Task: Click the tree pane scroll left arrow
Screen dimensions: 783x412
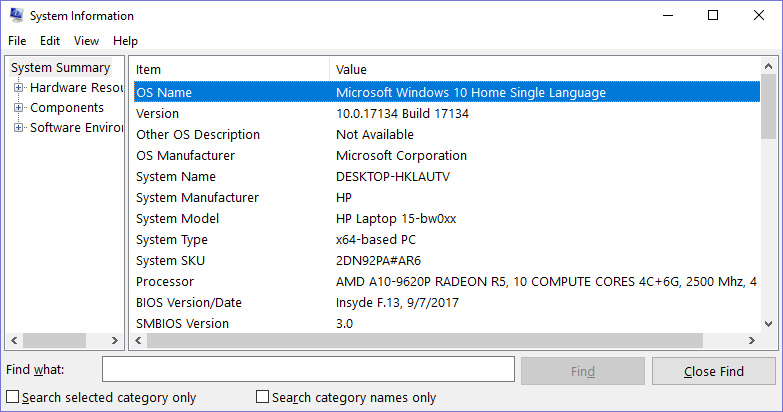Action: (14, 340)
